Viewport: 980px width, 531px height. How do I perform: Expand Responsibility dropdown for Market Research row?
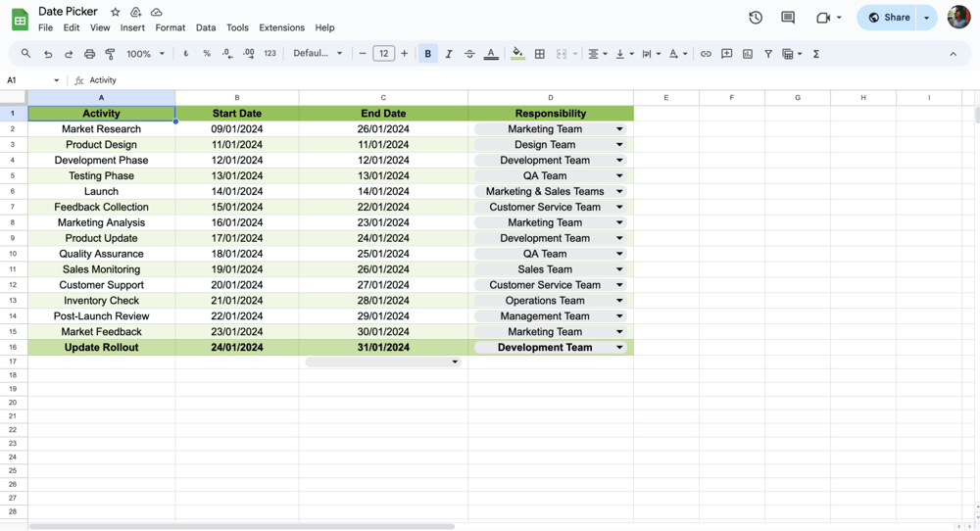pyautogui.click(x=619, y=129)
